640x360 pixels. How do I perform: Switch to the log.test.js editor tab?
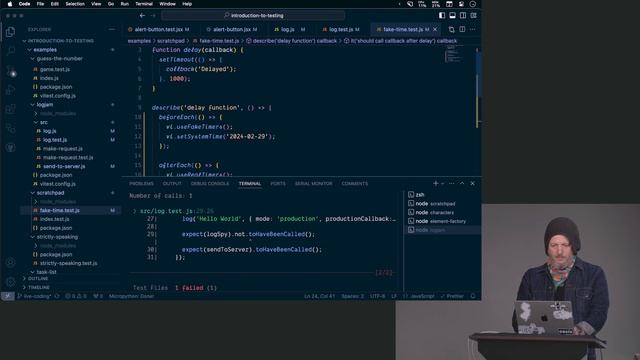pyautogui.click(x=341, y=29)
